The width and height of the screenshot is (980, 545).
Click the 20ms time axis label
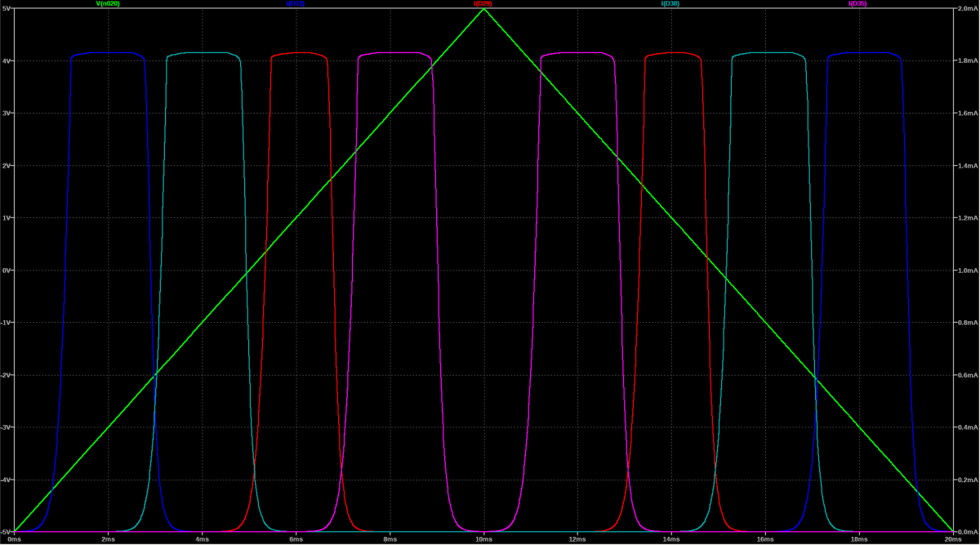(x=951, y=539)
